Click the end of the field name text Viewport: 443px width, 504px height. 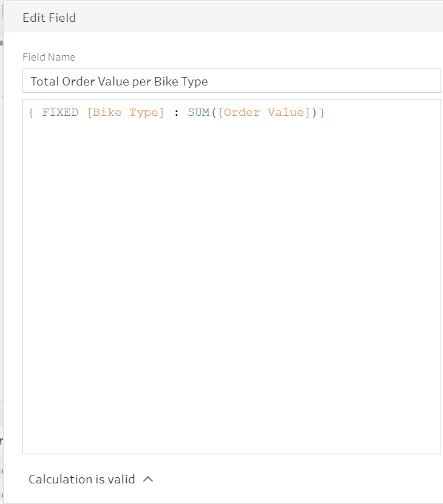point(209,81)
